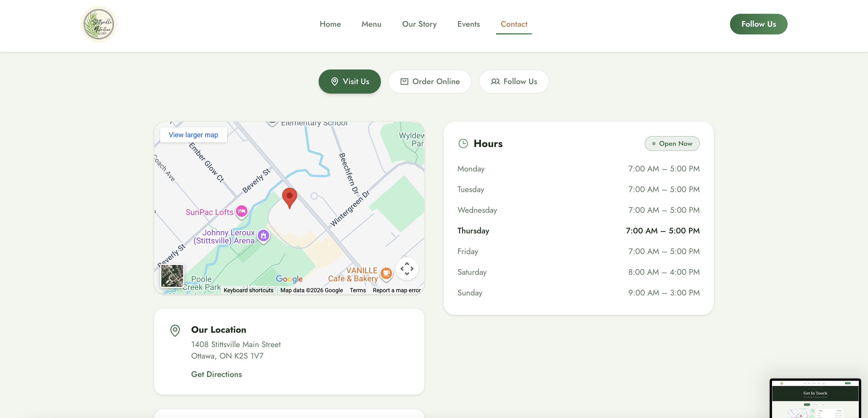Click the green Follow Us button
The width and height of the screenshot is (868, 418).
click(x=758, y=24)
